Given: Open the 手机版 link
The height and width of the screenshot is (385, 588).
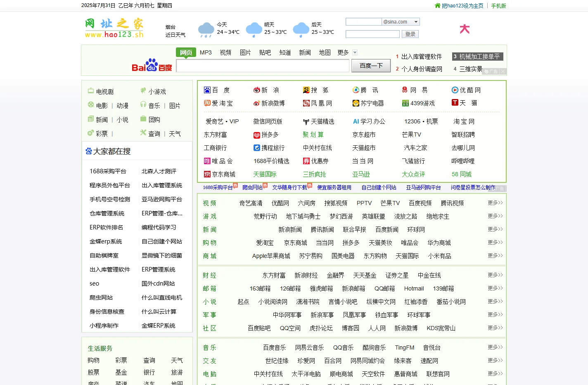Looking at the screenshot, I should (x=498, y=6).
